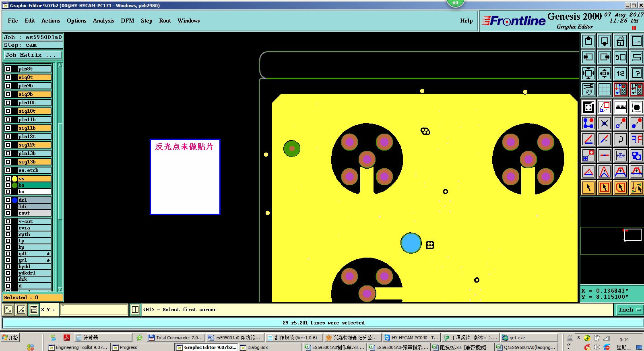Open the Rout menu
The height and width of the screenshot is (351, 644).
[x=165, y=21]
